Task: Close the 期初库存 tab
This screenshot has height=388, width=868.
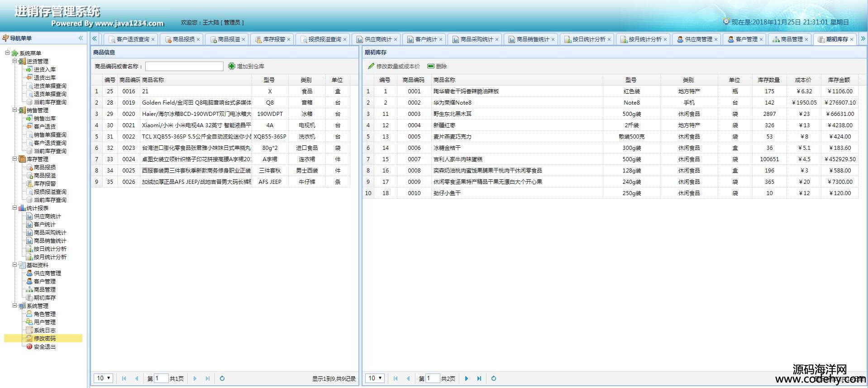Action: [852, 40]
